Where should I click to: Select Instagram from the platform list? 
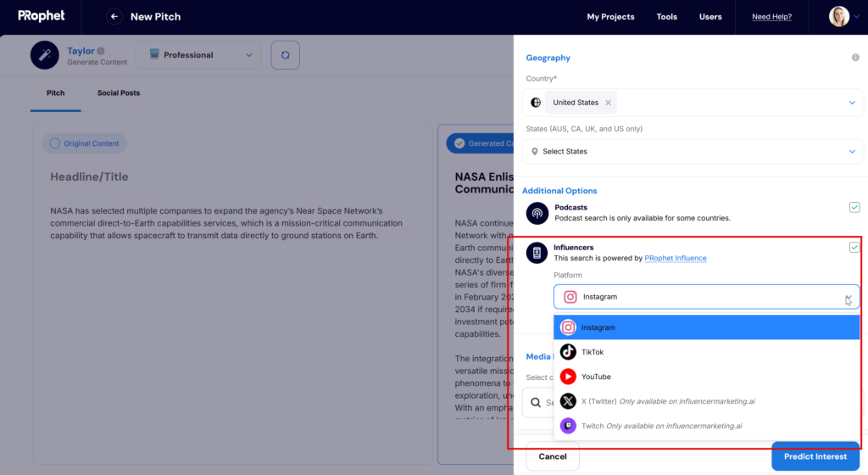point(706,327)
